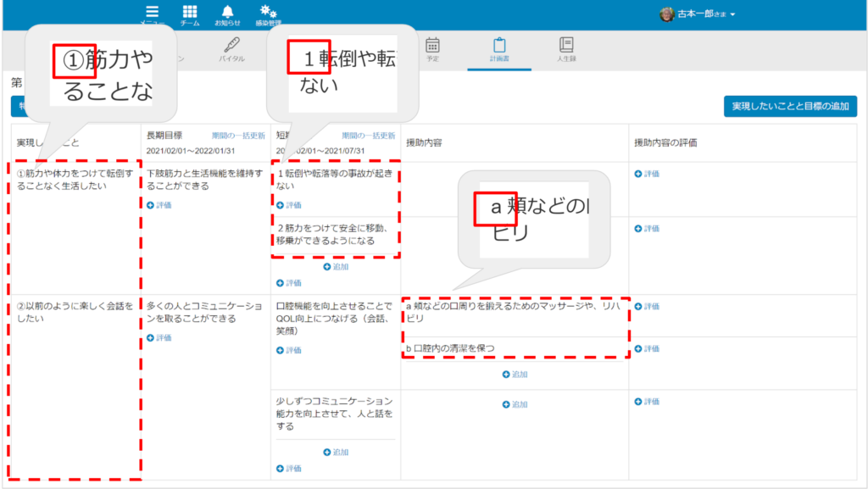Image resolution: width=868 pixels, height=489 pixels.
Task: Click 評価 plus under 下肢筋力と生活機能を維持
Action: [x=159, y=205]
